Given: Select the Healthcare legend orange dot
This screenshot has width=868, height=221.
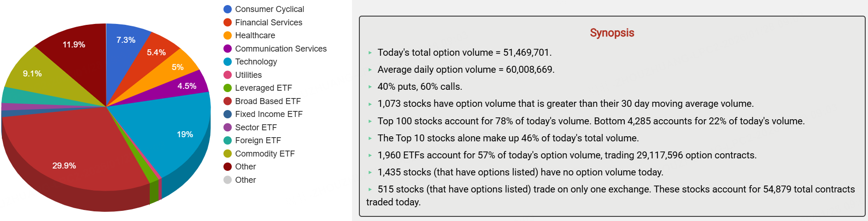Looking at the screenshot, I should click(228, 35).
